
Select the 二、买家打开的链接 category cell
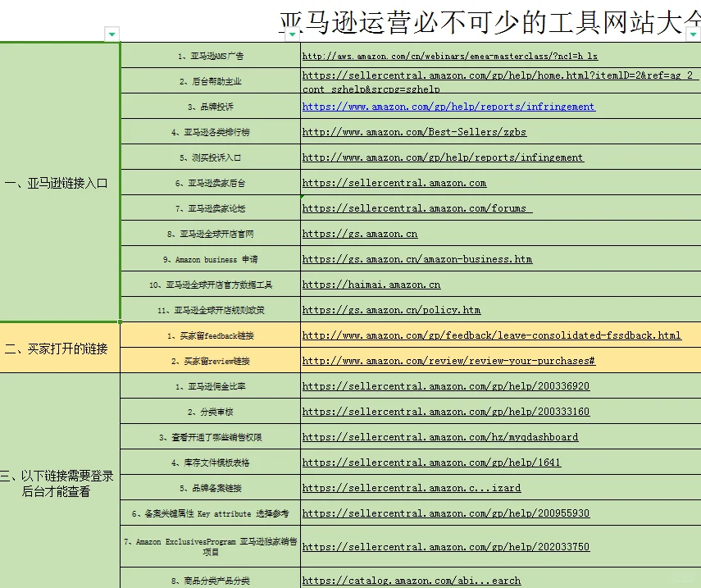click(x=60, y=347)
